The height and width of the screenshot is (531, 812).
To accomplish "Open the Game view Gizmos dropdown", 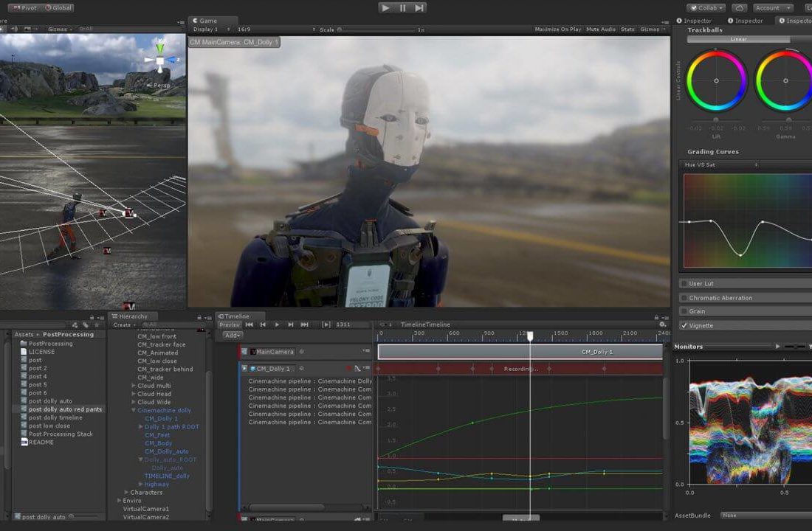I will tap(653, 29).
